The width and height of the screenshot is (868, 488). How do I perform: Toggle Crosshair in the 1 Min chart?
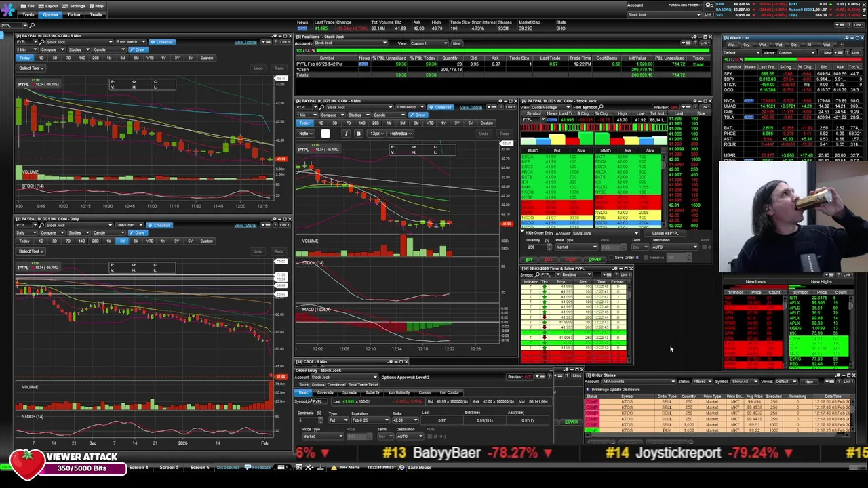coord(441,107)
